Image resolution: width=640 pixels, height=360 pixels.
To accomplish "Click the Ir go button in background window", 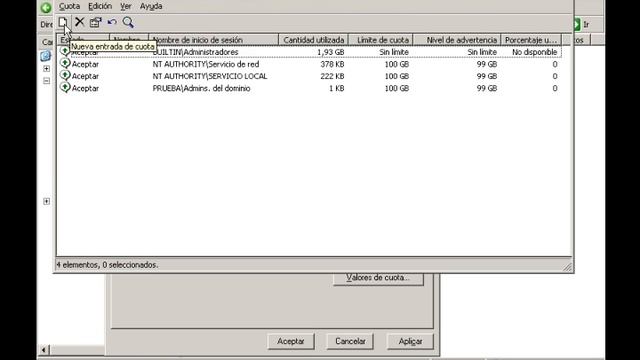I will (582, 24).
